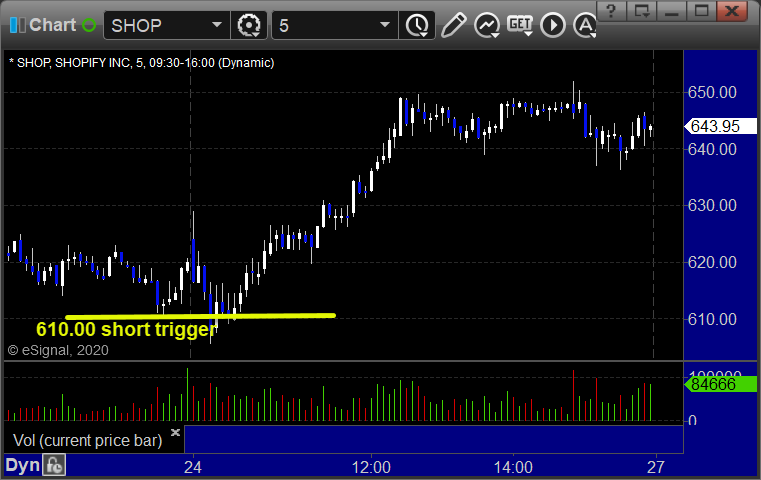Click the 620.00 price axis label
The image size is (761, 480).
pyautogui.click(x=712, y=262)
